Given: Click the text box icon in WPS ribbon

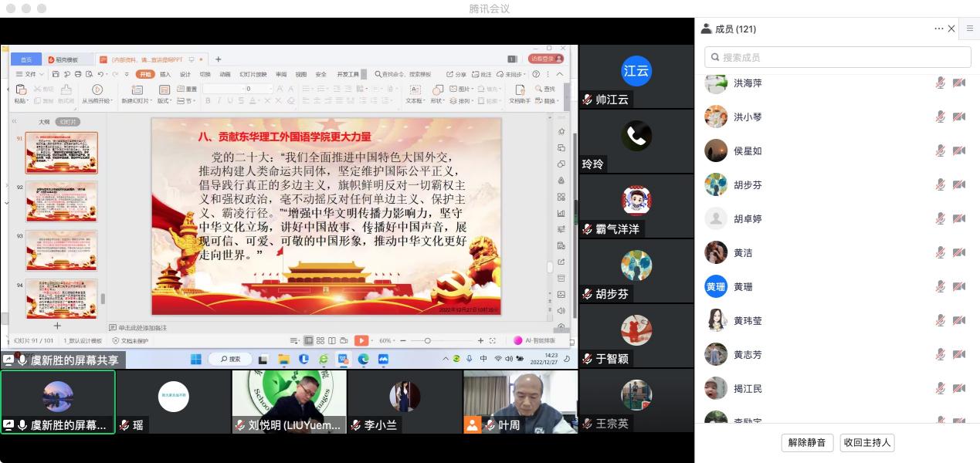Looking at the screenshot, I should 414,90.
